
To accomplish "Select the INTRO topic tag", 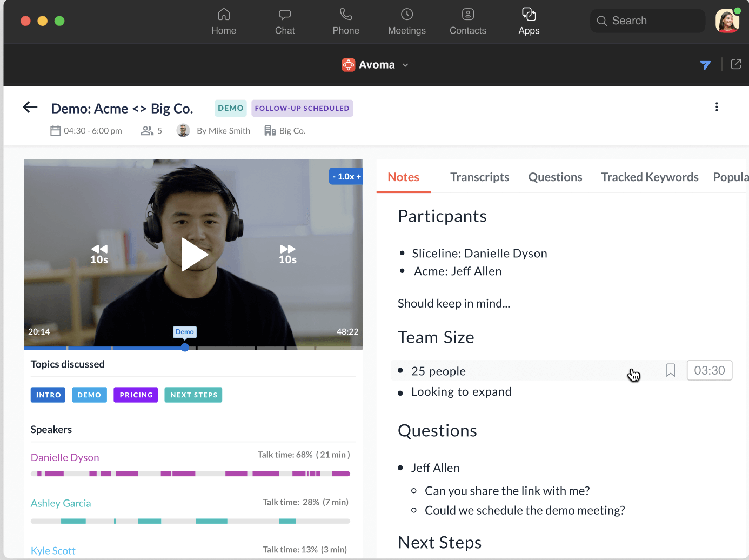I will coord(48,395).
